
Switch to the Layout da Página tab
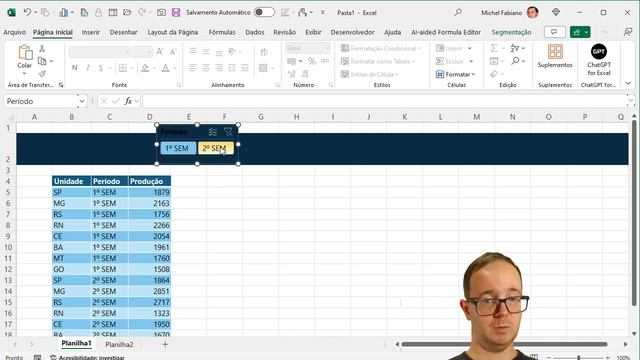point(173,32)
